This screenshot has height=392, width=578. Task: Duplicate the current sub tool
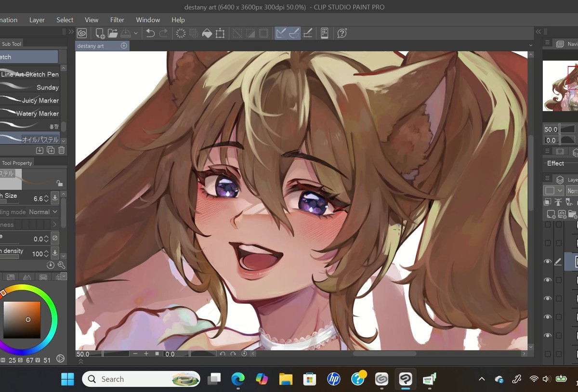click(51, 150)
